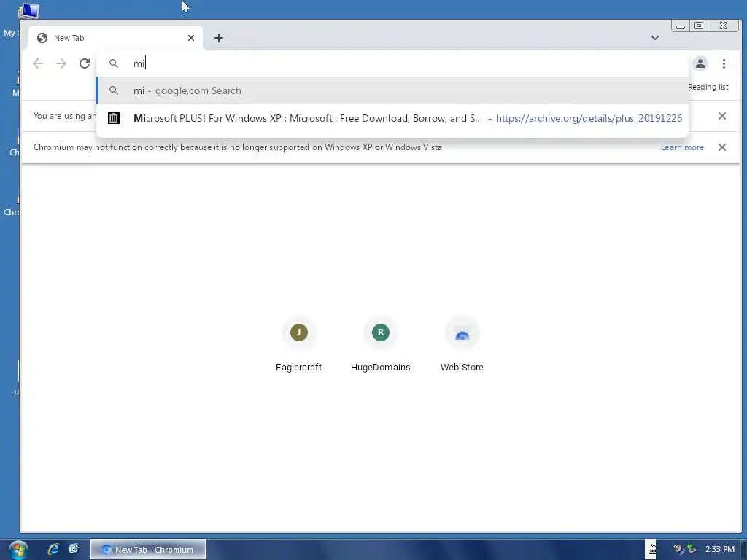Open a new tab with plus button
Viewport: 747px width, 560px height.
(219, 38)
